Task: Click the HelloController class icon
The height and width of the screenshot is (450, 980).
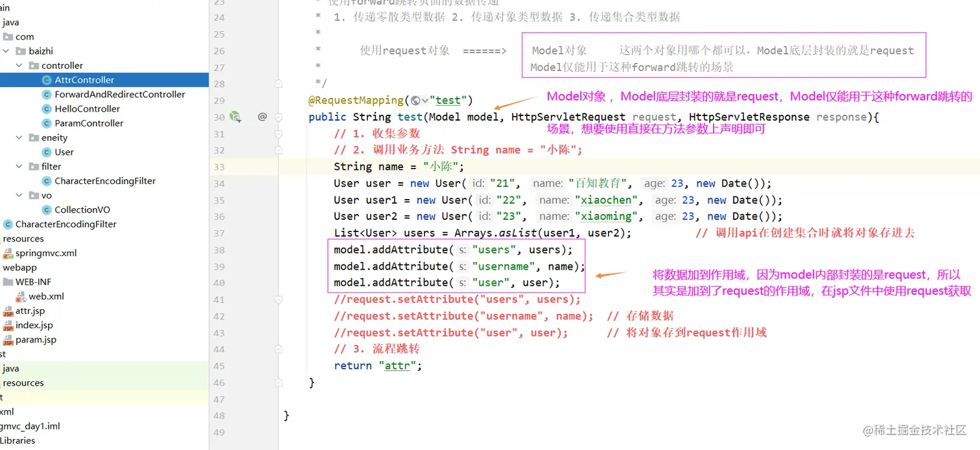Action: tap(47, 109)
